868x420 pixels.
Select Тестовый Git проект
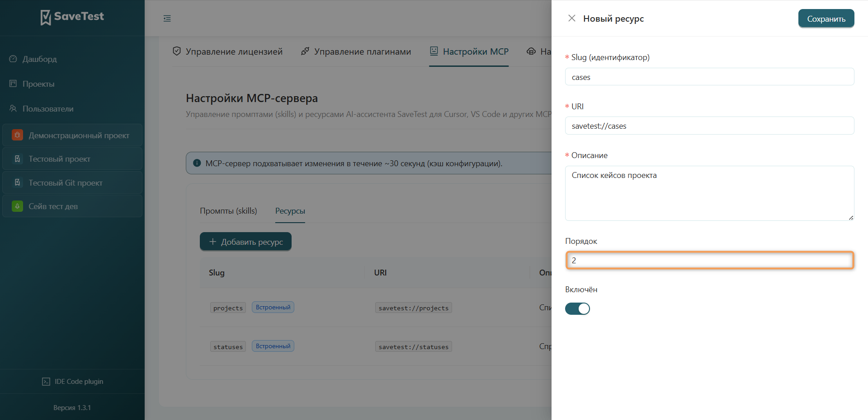pos(72,182)
